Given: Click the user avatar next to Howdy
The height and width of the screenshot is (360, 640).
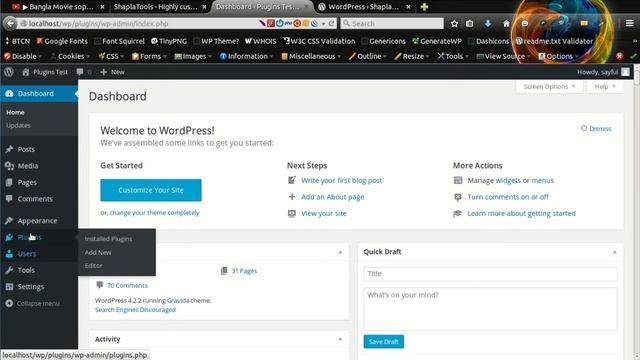Looking at the screenshot, I should tap(625, 72).
